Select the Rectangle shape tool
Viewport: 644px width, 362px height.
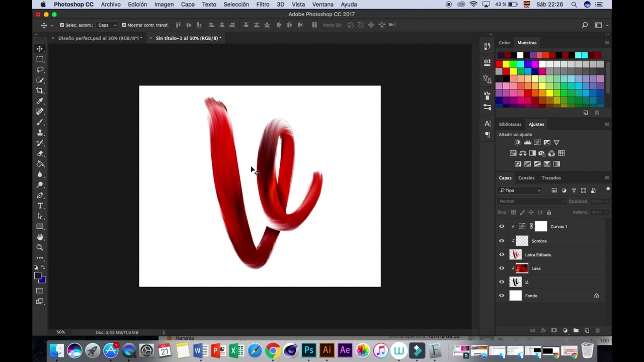coord(40,227)
